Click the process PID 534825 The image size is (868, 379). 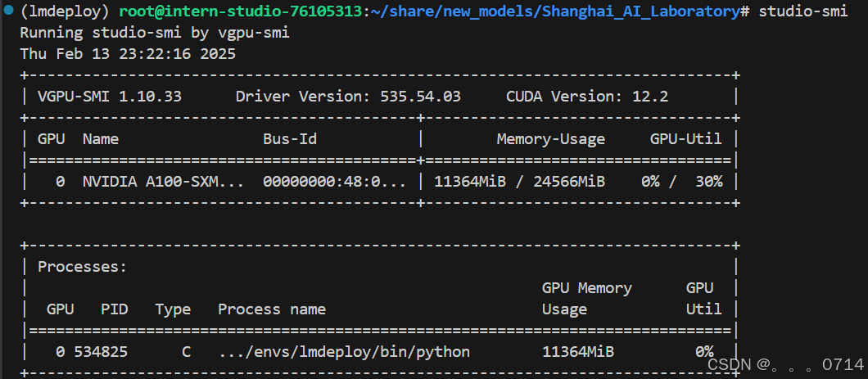tap(101, 352)
